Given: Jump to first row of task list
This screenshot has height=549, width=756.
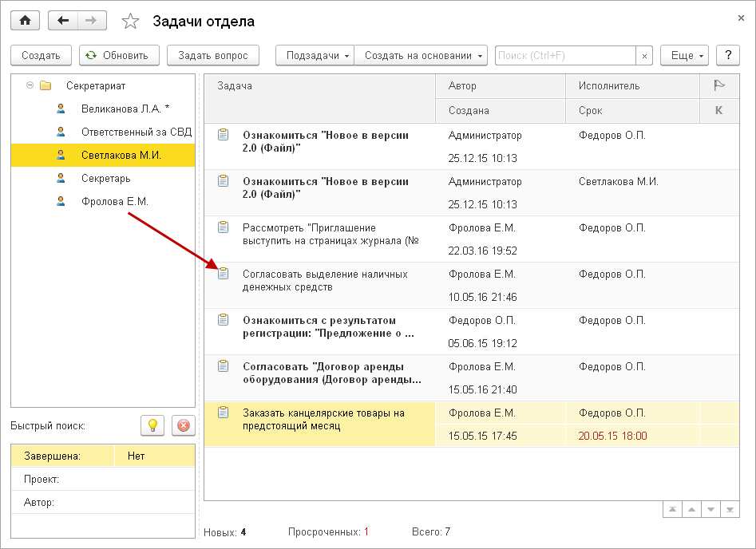Looking at the screenshot, I should [x=673, y=509].
